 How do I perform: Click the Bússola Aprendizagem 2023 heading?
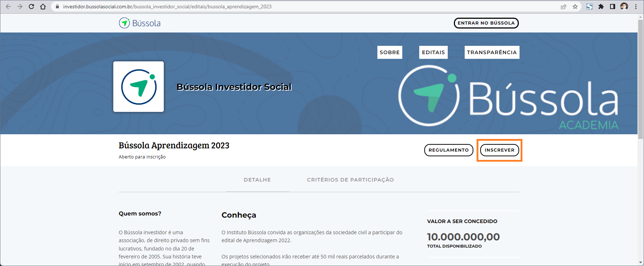174,145
